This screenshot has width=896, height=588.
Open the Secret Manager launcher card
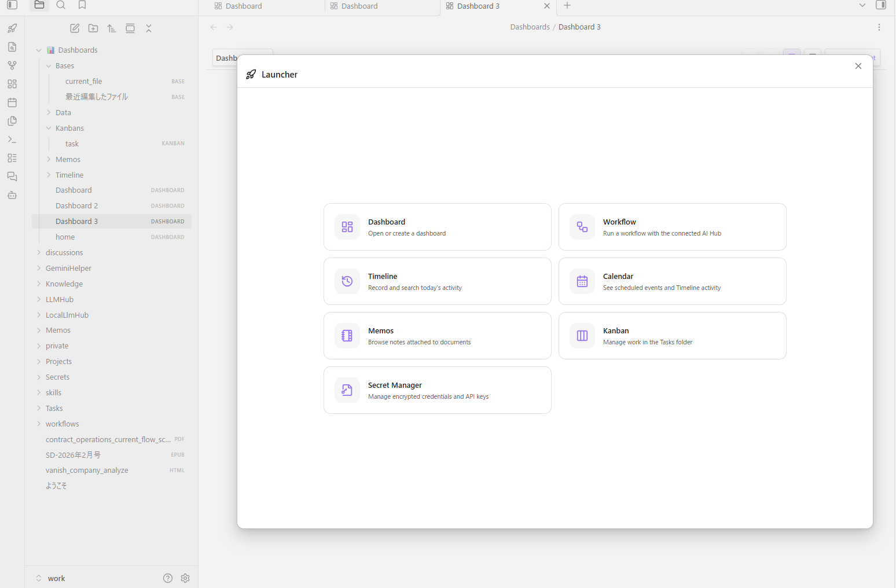pos(438,390)
